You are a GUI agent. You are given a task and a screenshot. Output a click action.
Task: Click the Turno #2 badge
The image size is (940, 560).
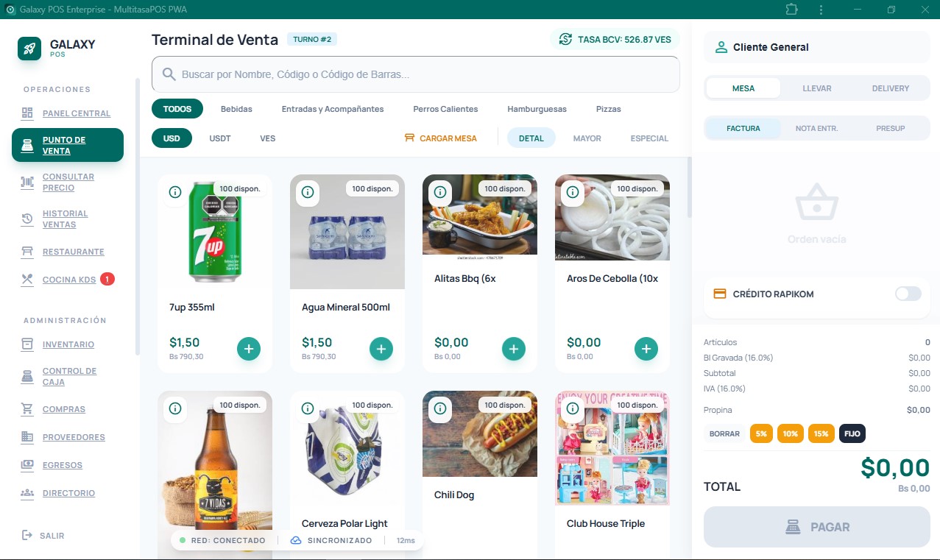coord(312,39)
